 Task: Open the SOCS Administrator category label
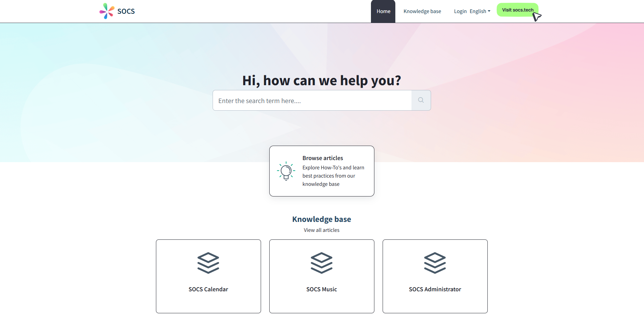coord(435,289)
